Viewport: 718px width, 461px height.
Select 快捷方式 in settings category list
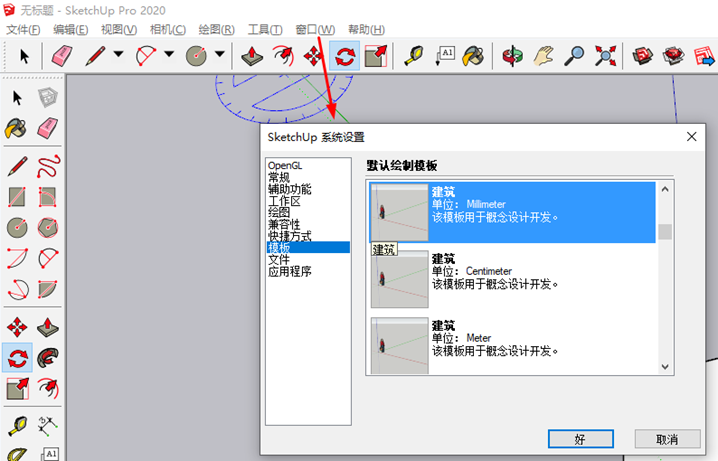coord(289,236)
